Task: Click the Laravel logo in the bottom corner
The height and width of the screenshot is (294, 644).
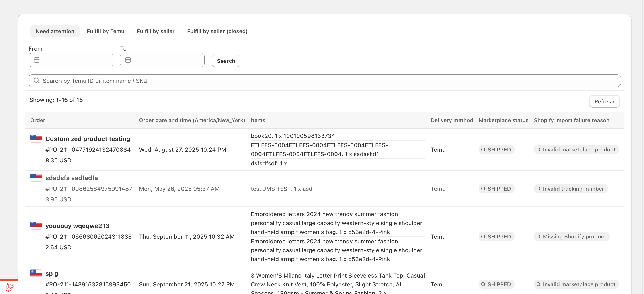Action: click(x=9, y=287)
